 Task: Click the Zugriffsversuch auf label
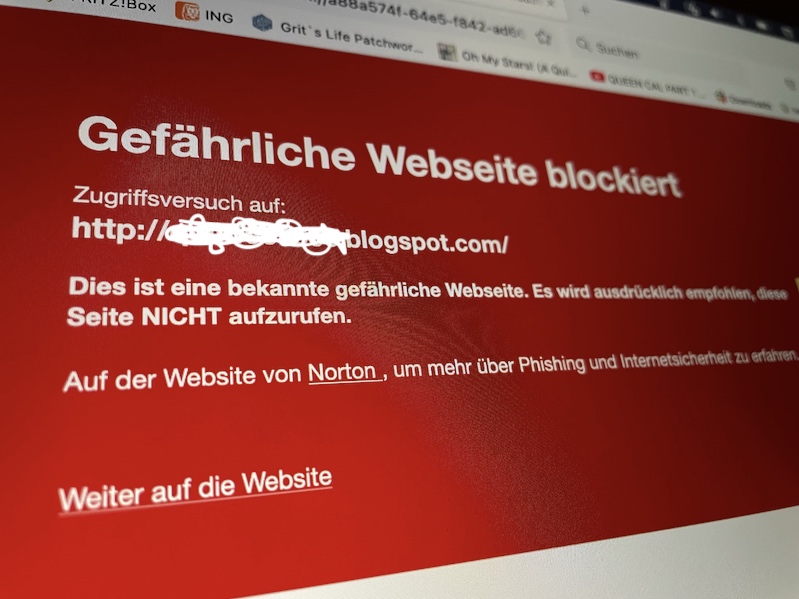pos(179,199)
